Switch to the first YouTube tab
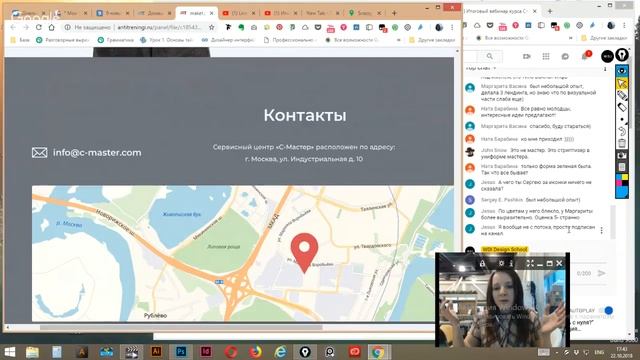This screenshot has height=360, width=640. 239,13
